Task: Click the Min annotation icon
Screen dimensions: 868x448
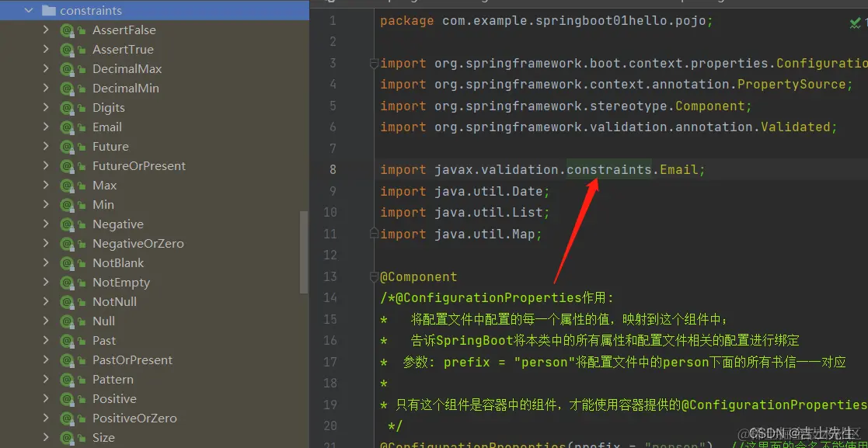Action: 67,205
